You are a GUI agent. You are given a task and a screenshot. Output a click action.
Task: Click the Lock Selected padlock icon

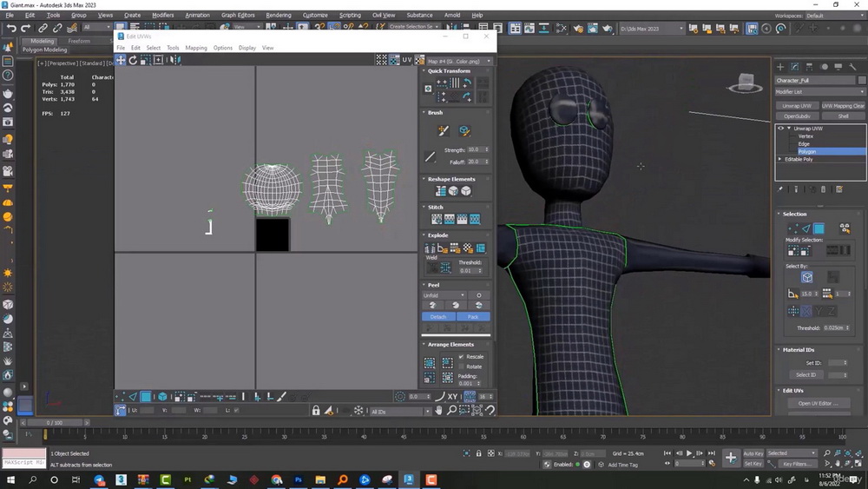[316, 410]
